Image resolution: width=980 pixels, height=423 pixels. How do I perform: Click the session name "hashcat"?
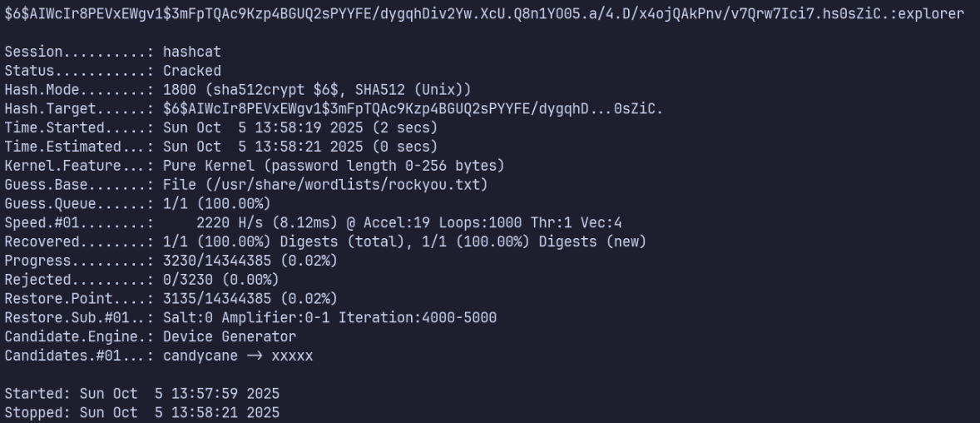(x=192, y=52)
